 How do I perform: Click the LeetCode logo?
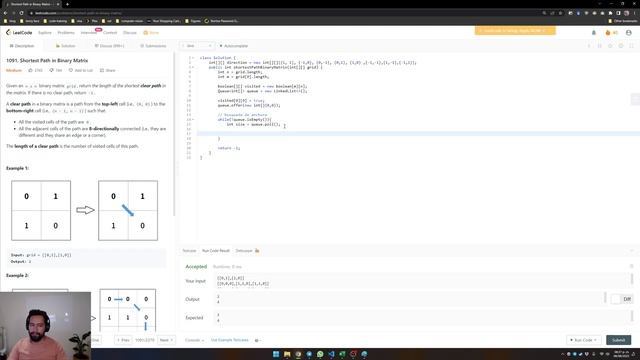point(19,33)
